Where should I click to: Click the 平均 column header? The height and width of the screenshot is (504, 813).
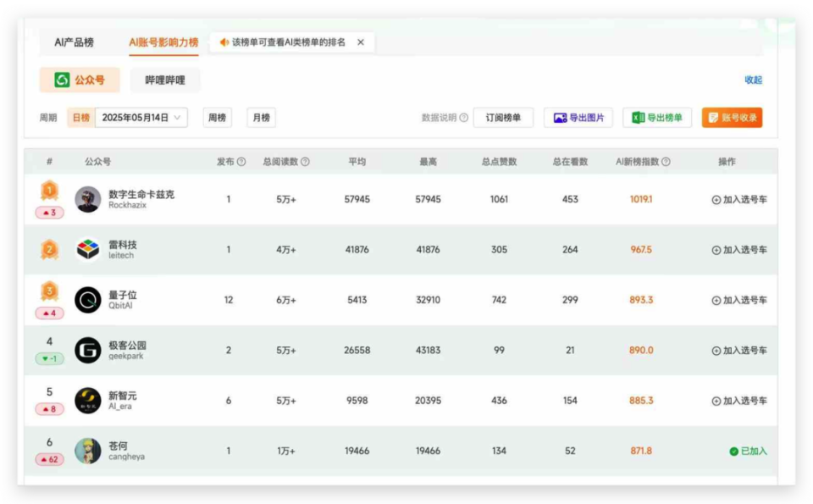(x=357, y=162)
